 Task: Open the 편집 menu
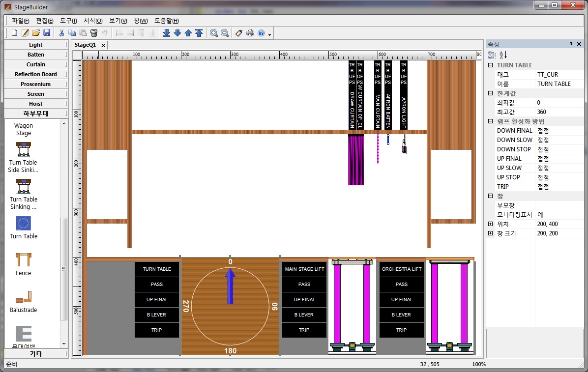point(45,21)
